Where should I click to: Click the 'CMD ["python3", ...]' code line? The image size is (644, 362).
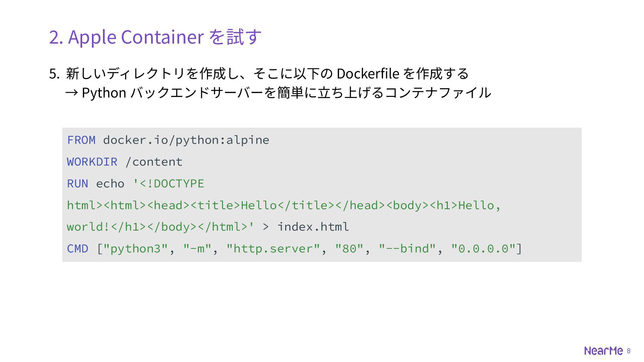coord(294,249)
